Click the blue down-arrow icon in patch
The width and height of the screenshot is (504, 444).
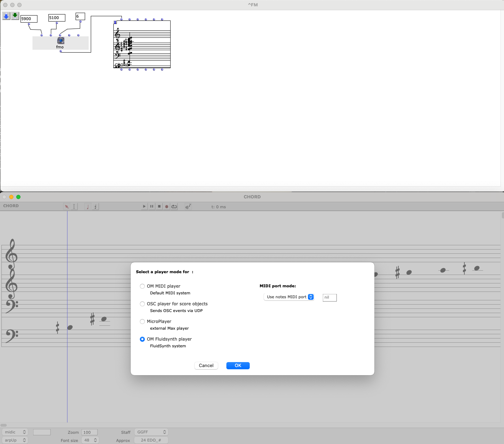click(6, 16)
